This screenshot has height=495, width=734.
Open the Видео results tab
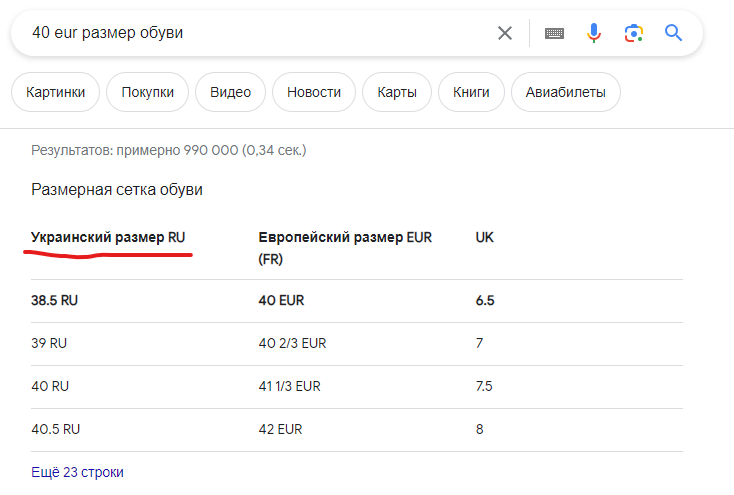point(230,92)
